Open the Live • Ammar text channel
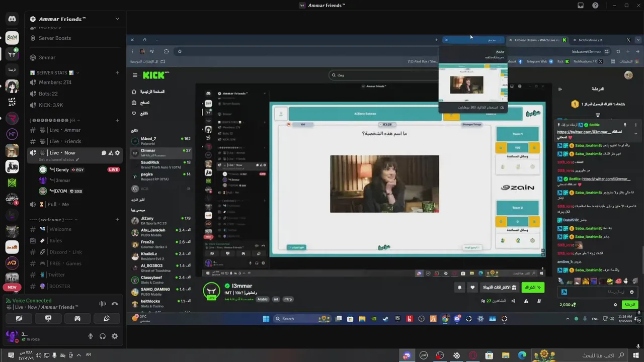This screenshot has height=362, width=644. 65,130
